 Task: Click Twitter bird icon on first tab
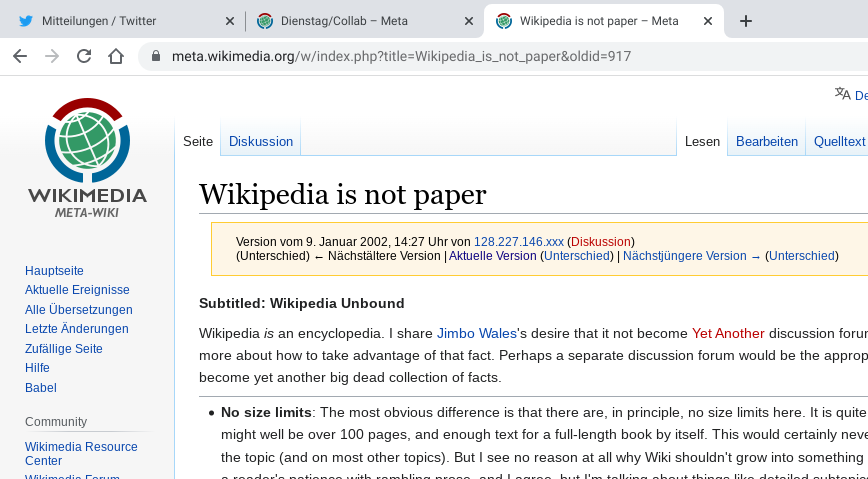tap(25, 21)
